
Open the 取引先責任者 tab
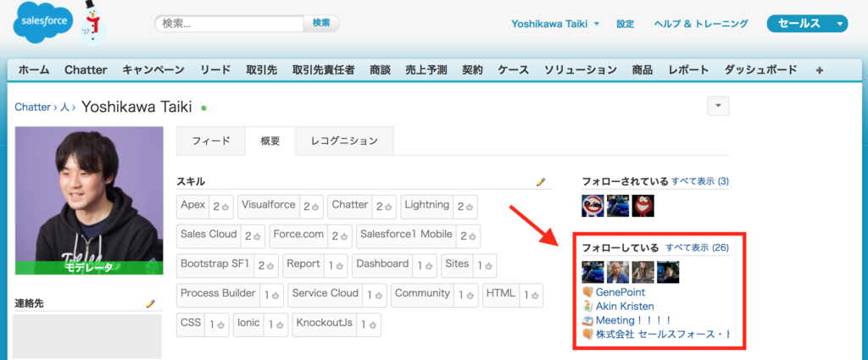[x=324, y=70]
